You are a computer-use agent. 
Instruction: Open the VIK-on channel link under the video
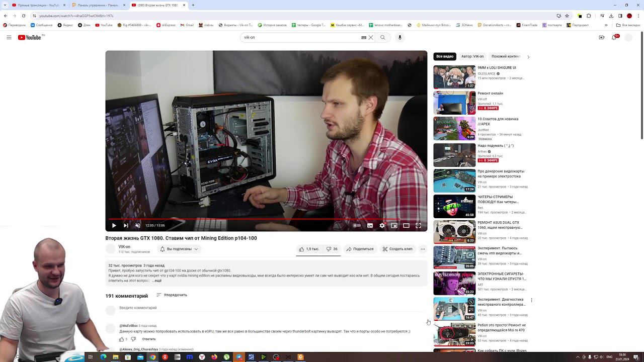coord(124,247)
